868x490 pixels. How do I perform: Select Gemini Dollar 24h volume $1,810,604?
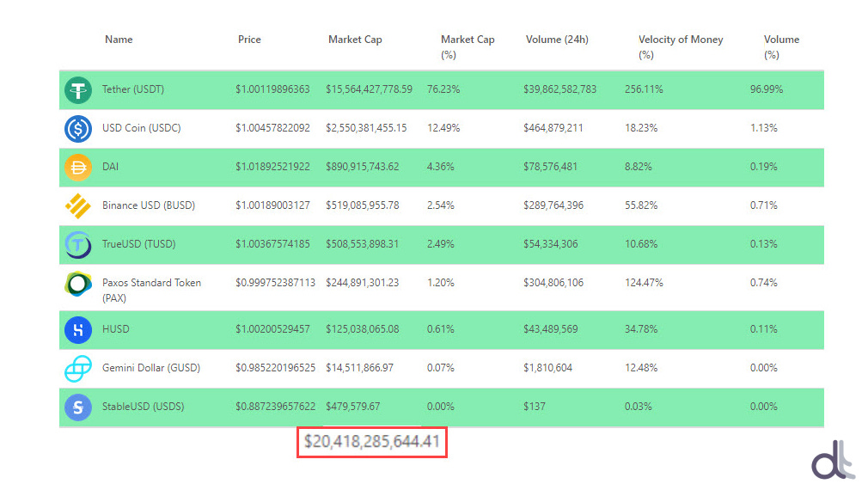pos(547,368)
